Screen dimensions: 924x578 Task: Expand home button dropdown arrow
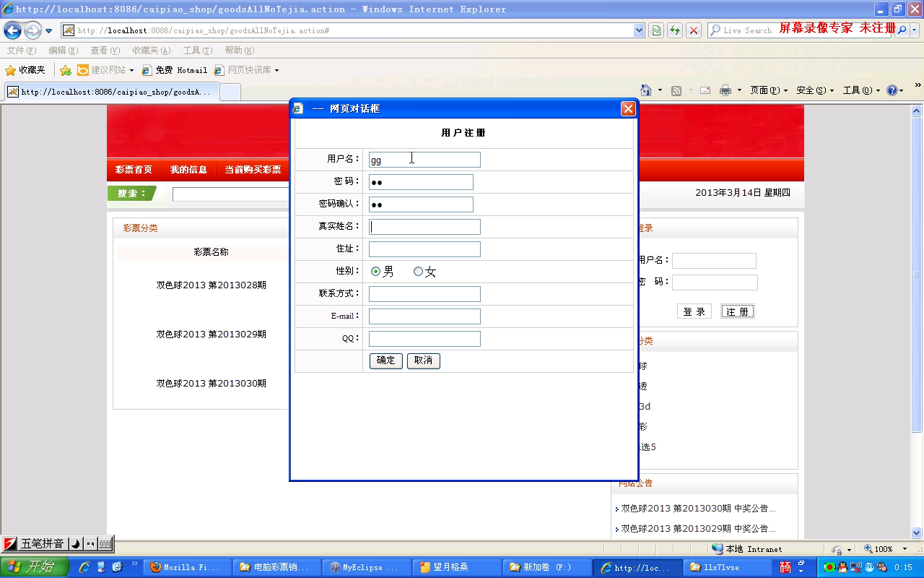tap(660, 90)
